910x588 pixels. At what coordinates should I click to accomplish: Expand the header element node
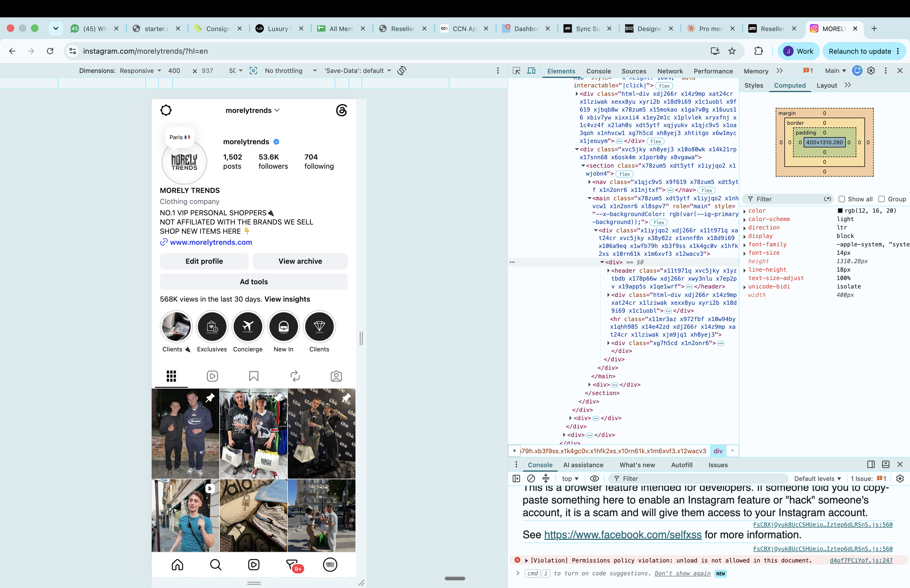(x=608, y=271)
